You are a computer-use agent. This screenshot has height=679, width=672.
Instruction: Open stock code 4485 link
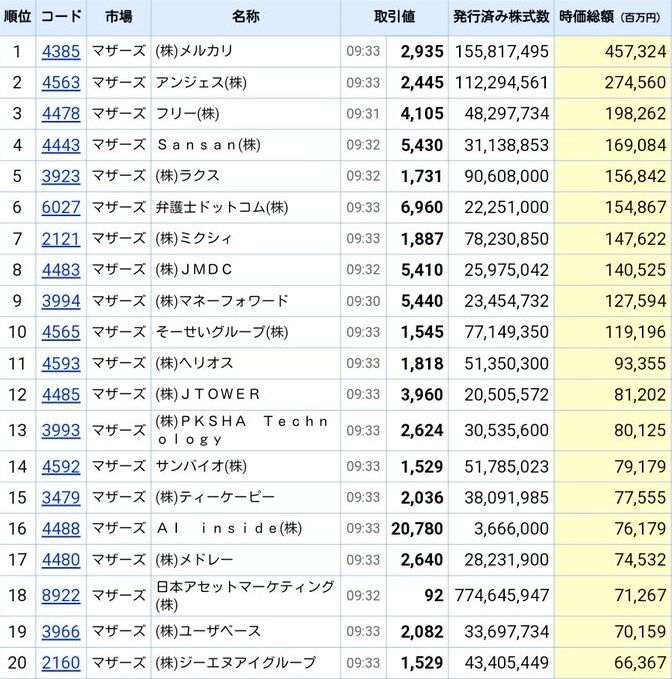(x=61, y=395)
